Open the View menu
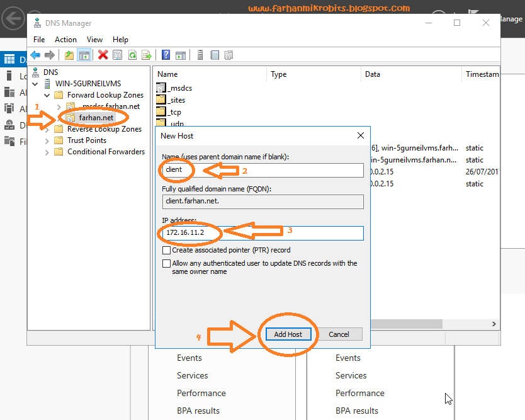 (x=94, y=39)
